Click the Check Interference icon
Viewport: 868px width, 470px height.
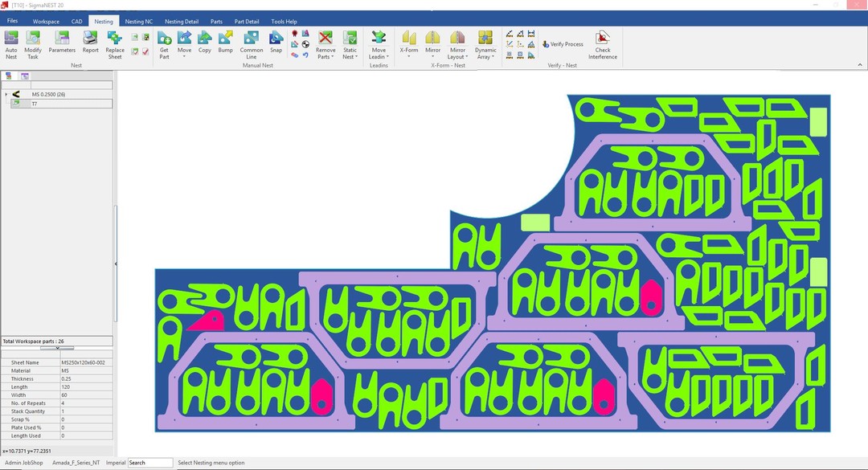click(603, 43)
